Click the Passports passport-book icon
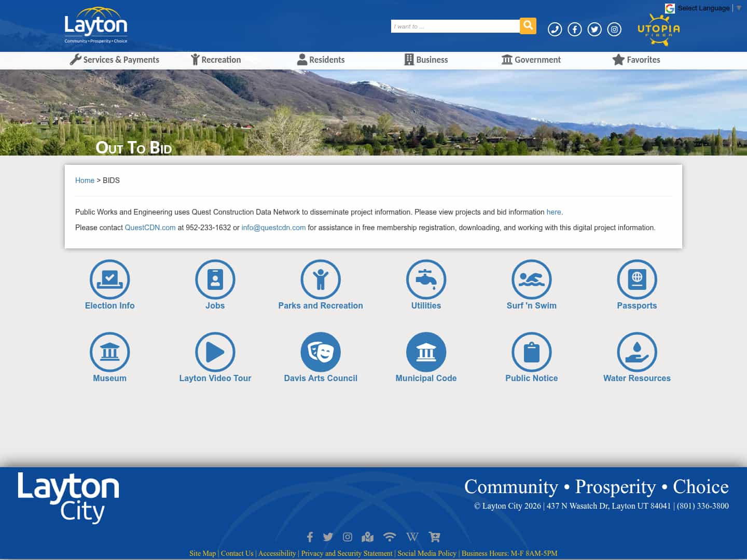This screenshot has height=560, width=747. pyautogui.click(x=637, y=279)
